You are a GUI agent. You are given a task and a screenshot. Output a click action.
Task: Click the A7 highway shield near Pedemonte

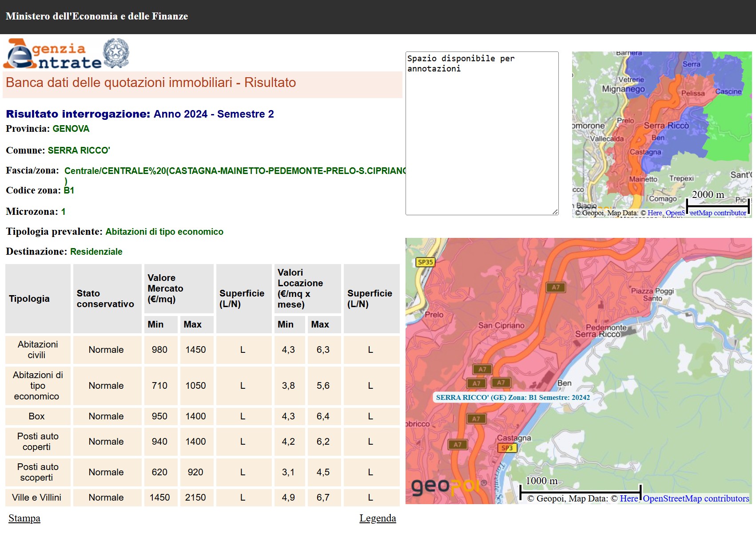[555, 287]
